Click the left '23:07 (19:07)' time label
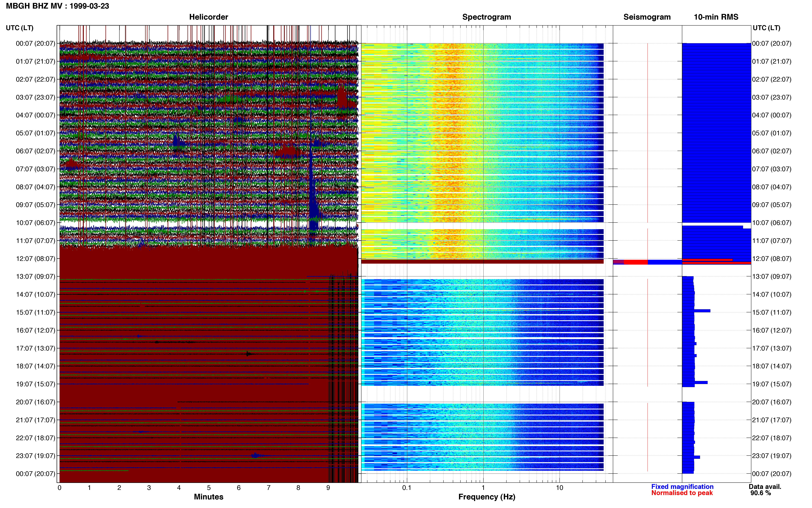Viewport: 812px width, 508px height. [35, 456]
